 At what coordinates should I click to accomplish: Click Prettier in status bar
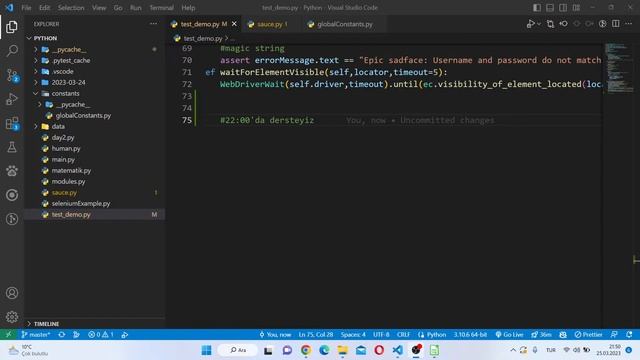click(x=588, y=335)
